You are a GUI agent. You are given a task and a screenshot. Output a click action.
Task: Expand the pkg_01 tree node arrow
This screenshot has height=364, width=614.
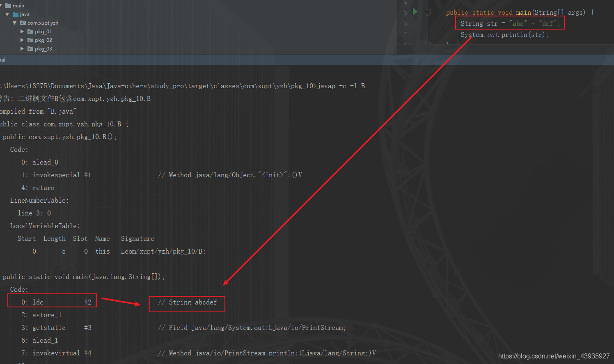[x=22, y=32]
